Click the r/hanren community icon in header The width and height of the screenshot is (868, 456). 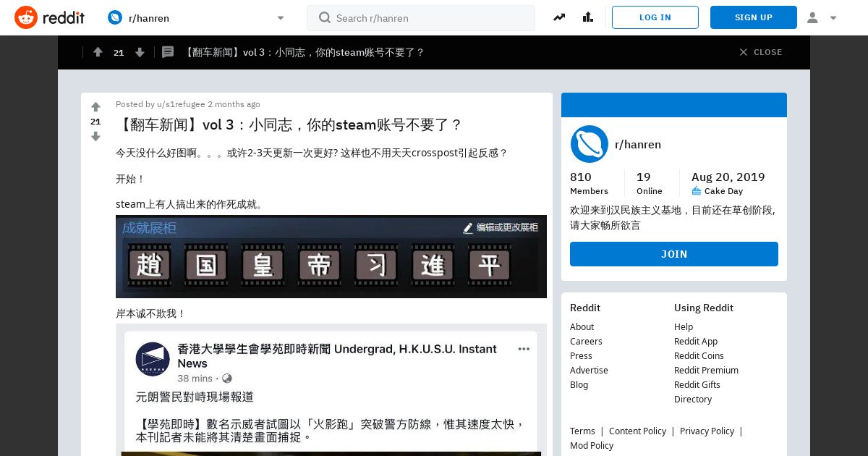pyautogui.click(x=114, y=17)
